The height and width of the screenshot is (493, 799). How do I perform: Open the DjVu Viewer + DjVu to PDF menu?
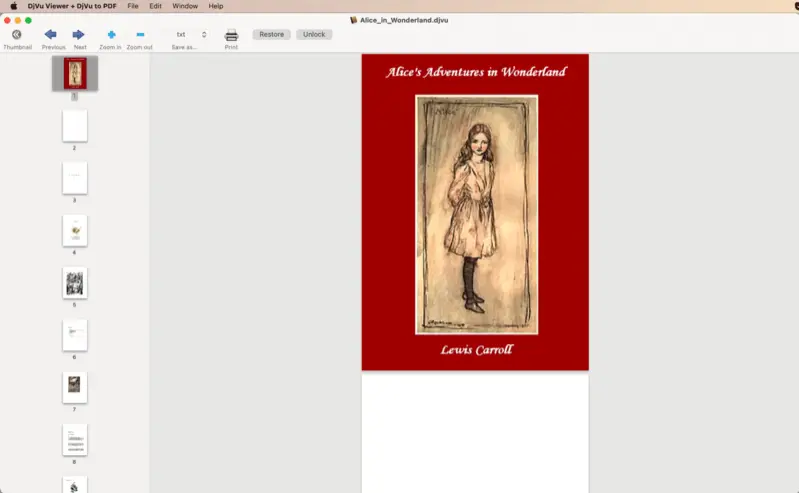(72, 6)
